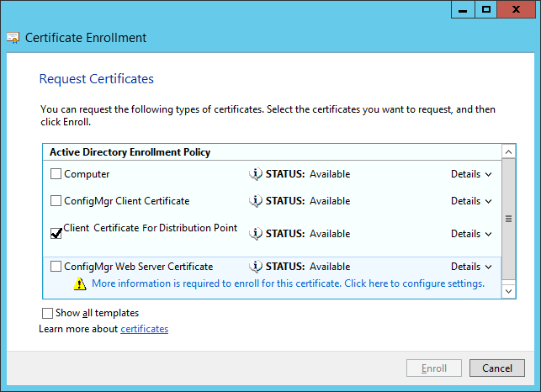
Task: Click the scrollbar down arrow in policy list
Action: 508,291
